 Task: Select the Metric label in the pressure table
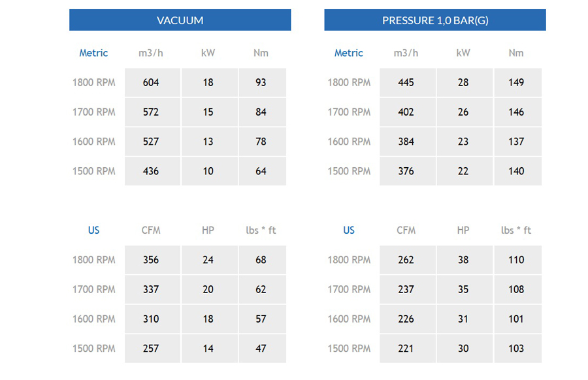[349, 53]
